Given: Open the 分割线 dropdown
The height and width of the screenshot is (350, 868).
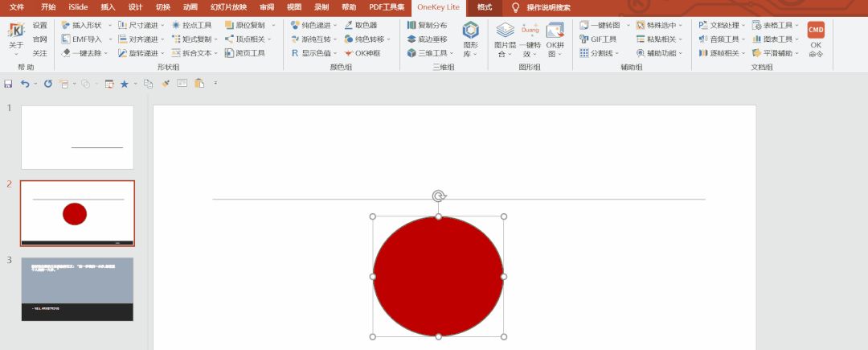Looking at the screenshot, I should coord(616,53).
